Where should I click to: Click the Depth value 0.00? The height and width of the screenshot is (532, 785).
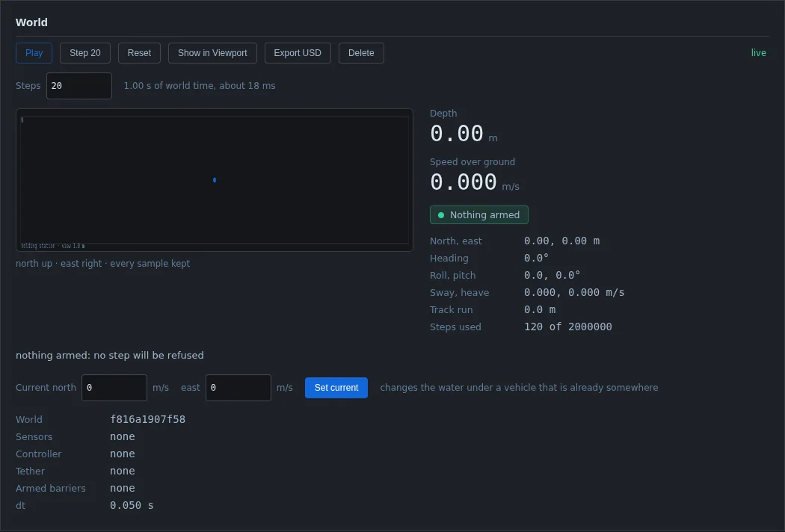pyautogui.click(x=457, y=134)
